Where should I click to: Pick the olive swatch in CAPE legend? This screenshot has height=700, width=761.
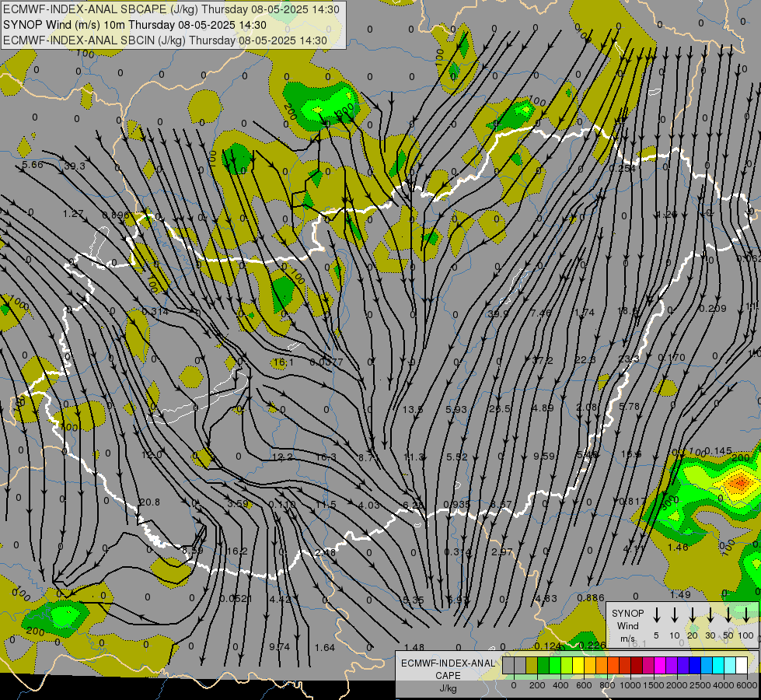[532, 666]
